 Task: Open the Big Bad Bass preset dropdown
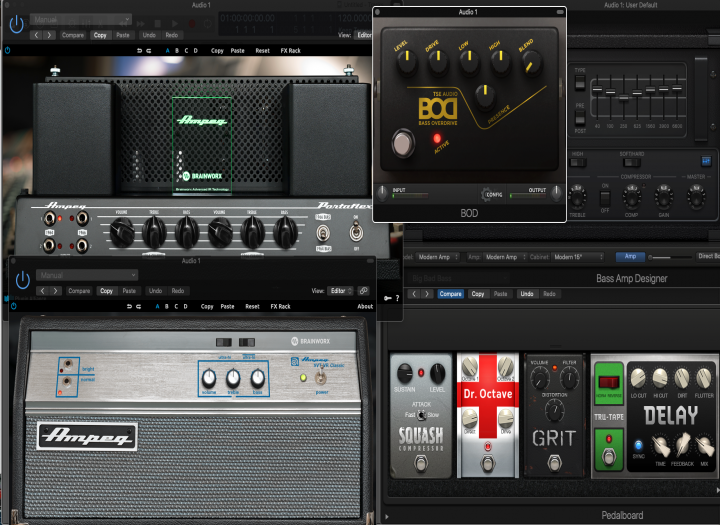[x=458, y=278]
